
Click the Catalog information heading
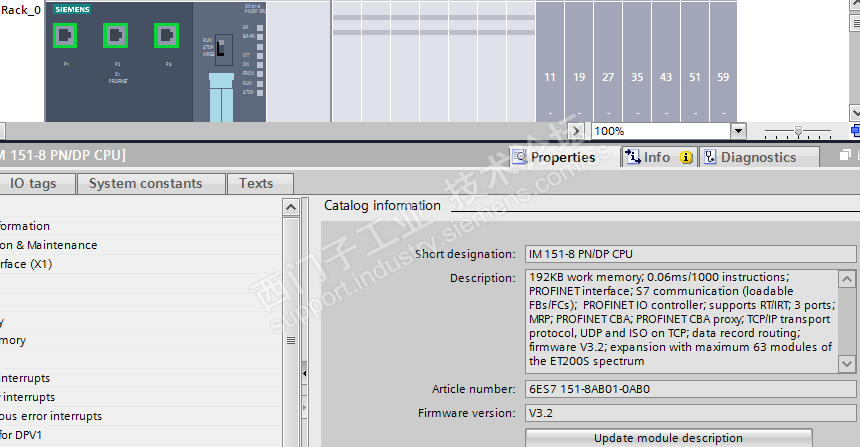click(382, 206)
